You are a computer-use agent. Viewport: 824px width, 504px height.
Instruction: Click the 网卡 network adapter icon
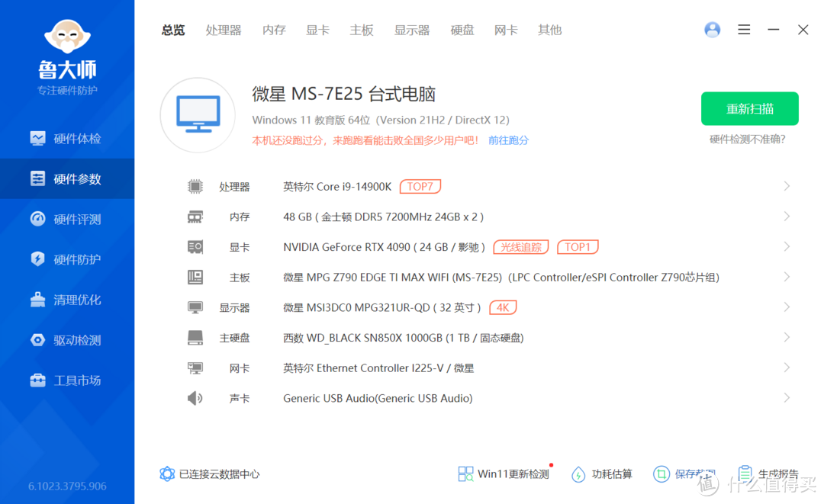(x=195, y=368)
